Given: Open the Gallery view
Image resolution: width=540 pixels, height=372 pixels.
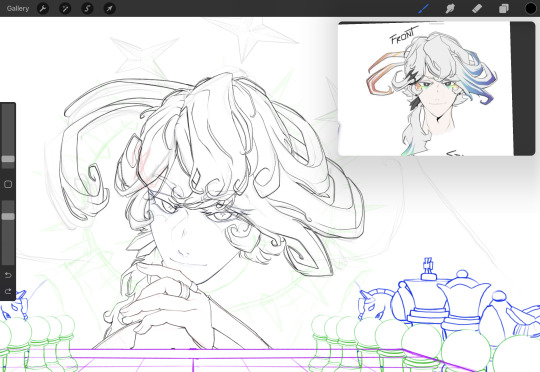Looking at the screenshot, I should tap(18, 8).
